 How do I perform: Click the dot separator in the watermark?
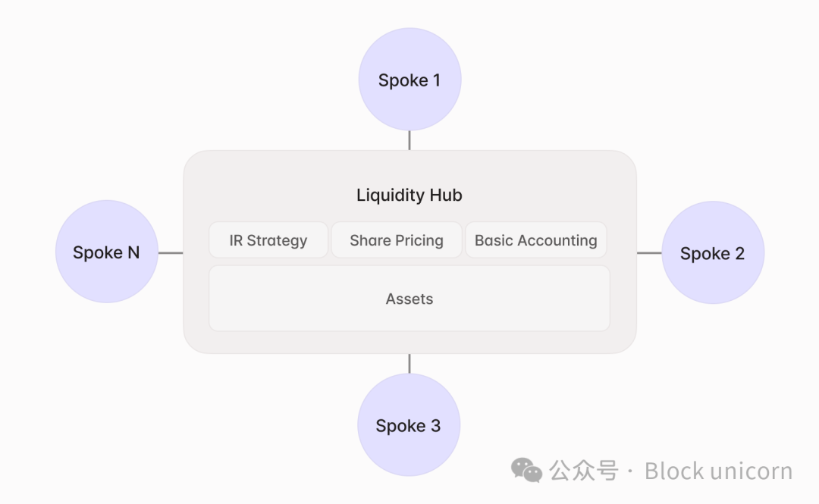point(631,471)
